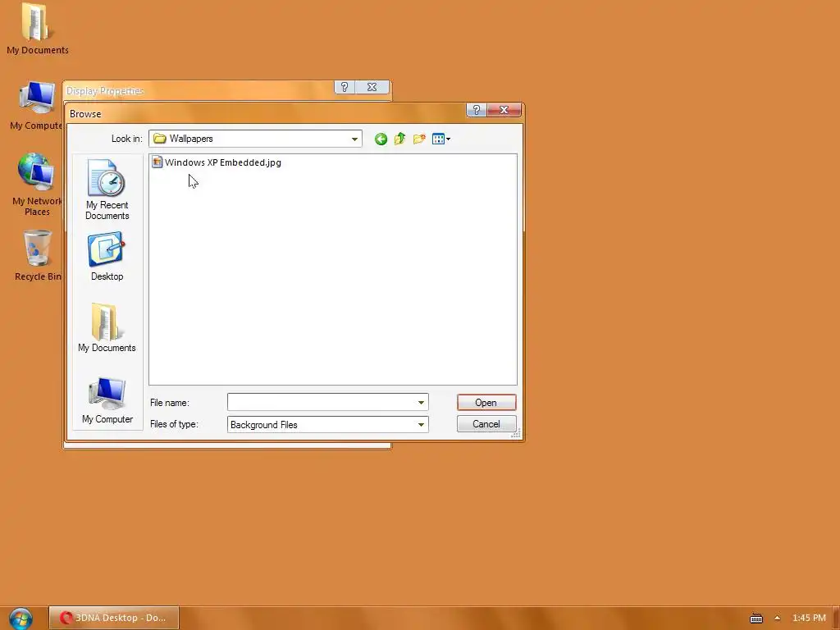Select the Windows XP Embedded.jpg file
Image resolution: width=840 pixels, height=630 pixels.
217,162
